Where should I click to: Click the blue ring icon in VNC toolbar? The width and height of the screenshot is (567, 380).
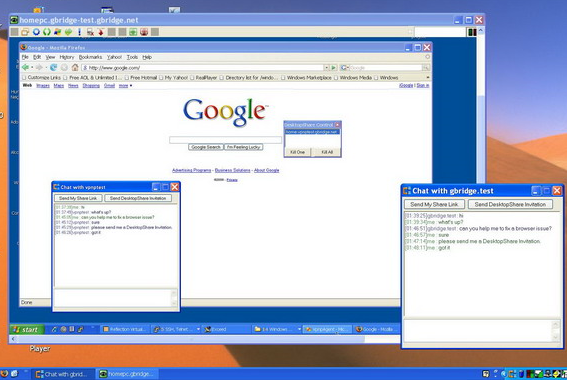point(36,32)
